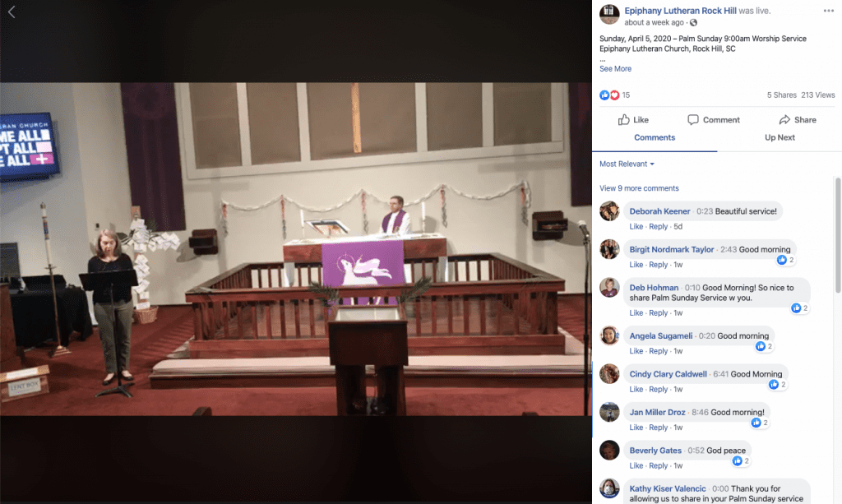Expand the Most Relevant sorting dropdown
The width and height of the screenshot is (842, 504).
627,164
